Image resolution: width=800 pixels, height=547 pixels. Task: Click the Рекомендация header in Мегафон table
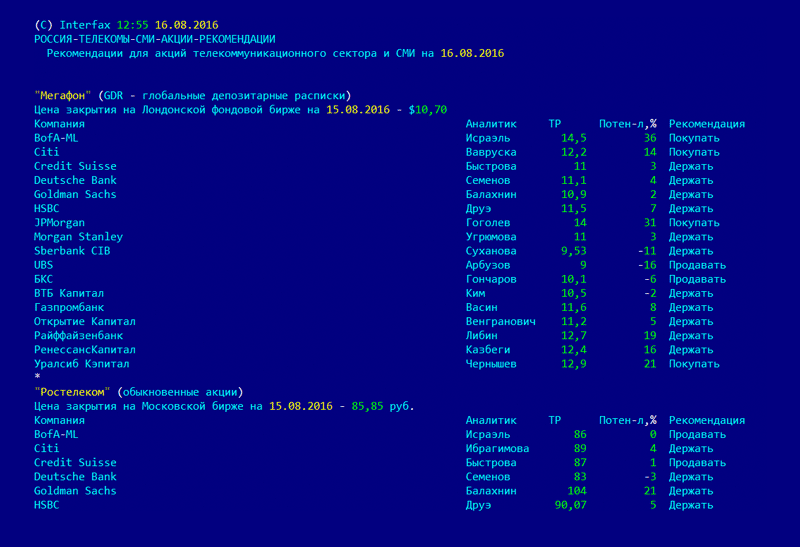click(x=707, y=124)
